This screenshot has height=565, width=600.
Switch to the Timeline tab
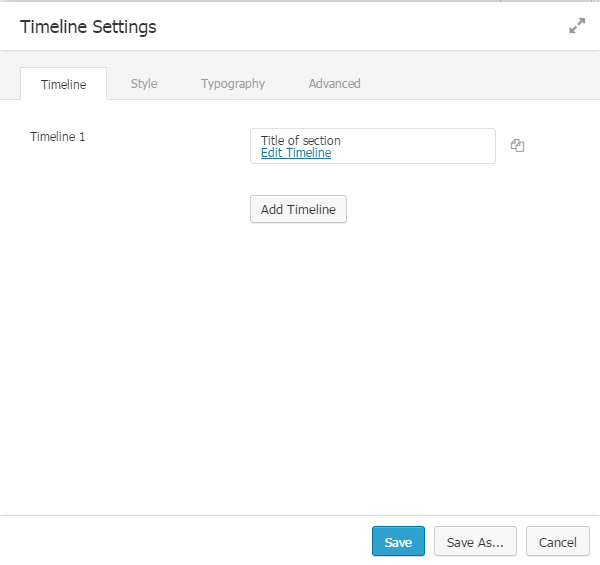pos(63,84)
